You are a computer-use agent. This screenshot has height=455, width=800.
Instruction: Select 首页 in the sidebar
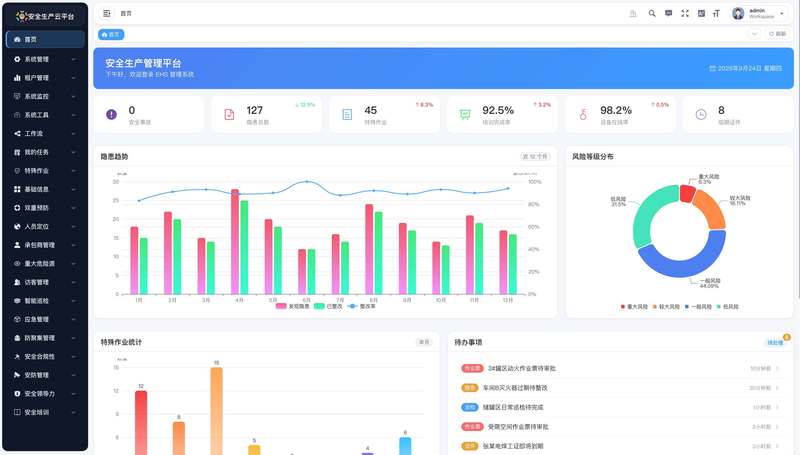[45, 39]
